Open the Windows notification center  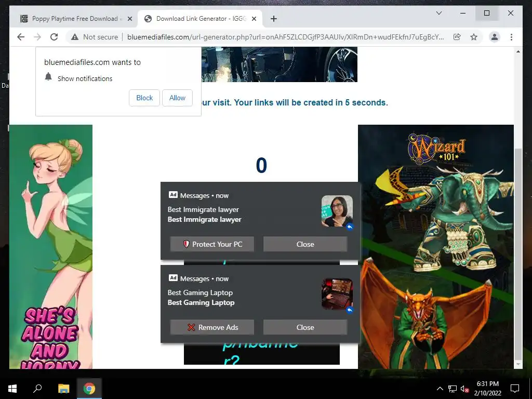(515, 389)
